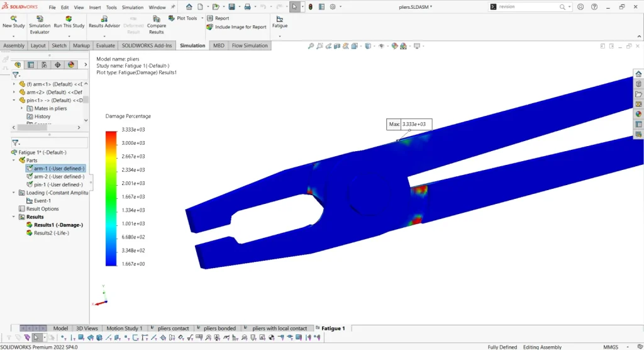Expand the Run This Study dropdown arrow
The width and height of the screenshot is (644, 350).
click(69, 36)
